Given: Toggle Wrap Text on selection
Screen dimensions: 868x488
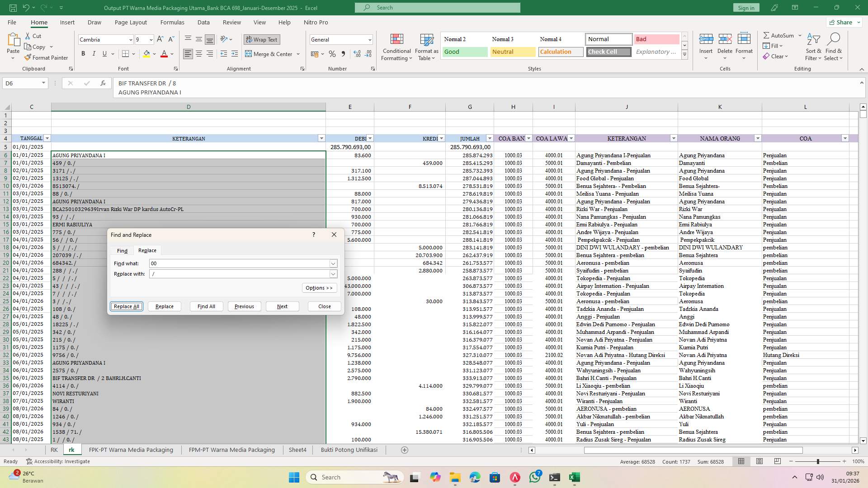Looking at the screenshot, I should click(x=262, y=39).
